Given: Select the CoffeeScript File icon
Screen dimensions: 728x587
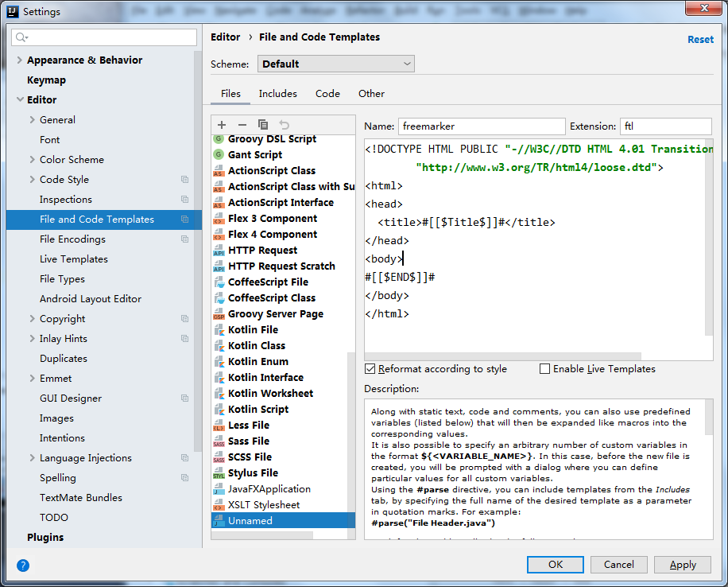Looking at the screenshot, I should 219,282.
